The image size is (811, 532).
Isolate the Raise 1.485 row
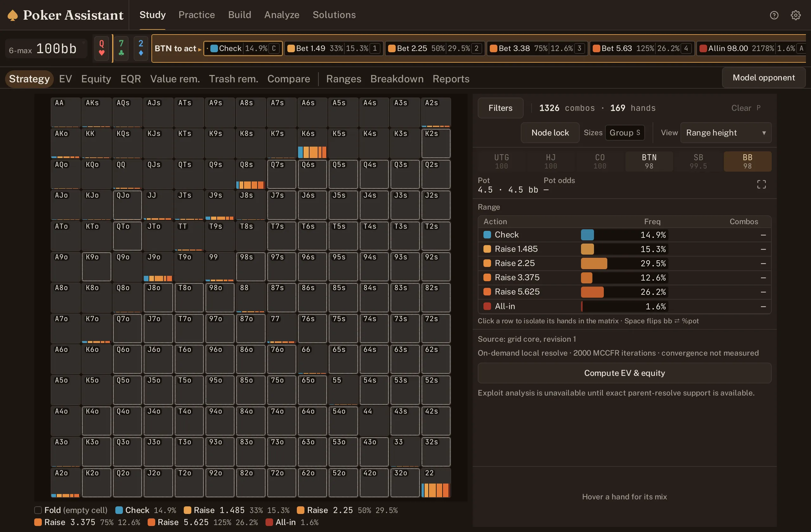(624, 249)
